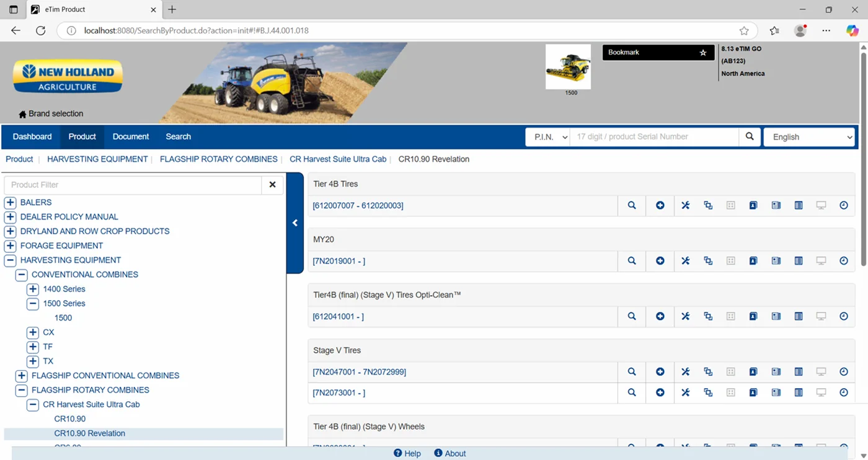Click the table list icon in row [612041001 - ]

click(799, 316)
